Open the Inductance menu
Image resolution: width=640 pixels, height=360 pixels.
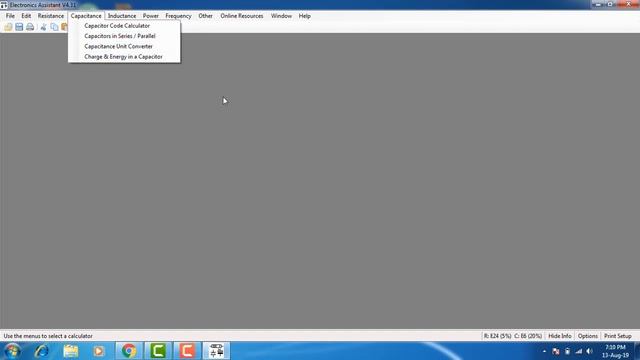click(x=122, y=16)
